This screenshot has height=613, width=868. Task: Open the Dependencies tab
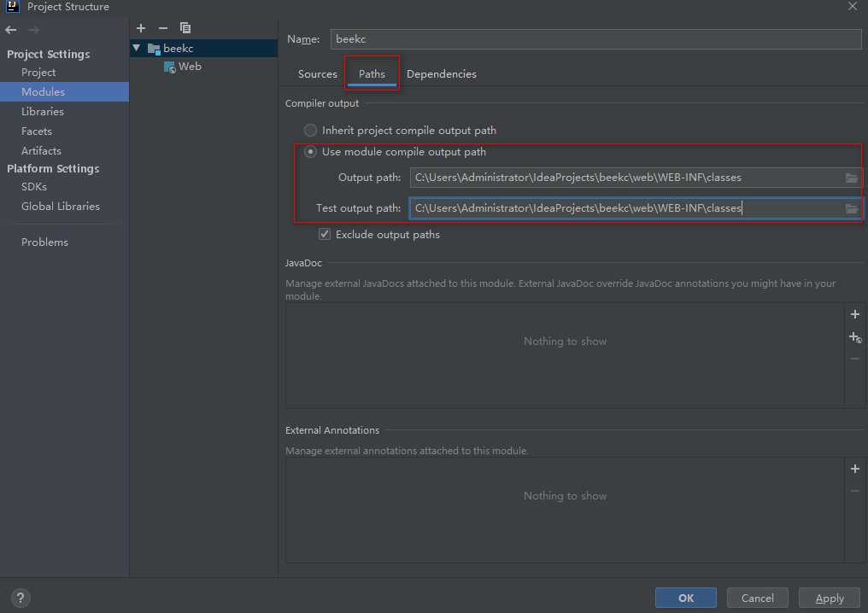[x=441, y=74]
